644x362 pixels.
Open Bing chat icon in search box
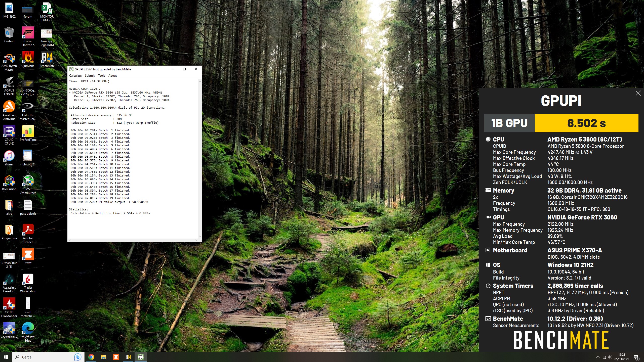pyautogui.click(x=78, y=357)
